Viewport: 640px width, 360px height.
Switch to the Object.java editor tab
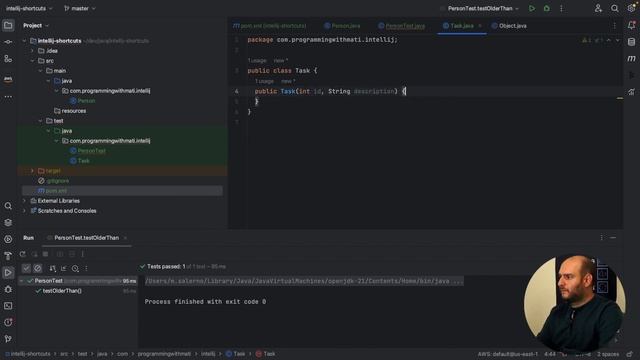click(509, 26)
